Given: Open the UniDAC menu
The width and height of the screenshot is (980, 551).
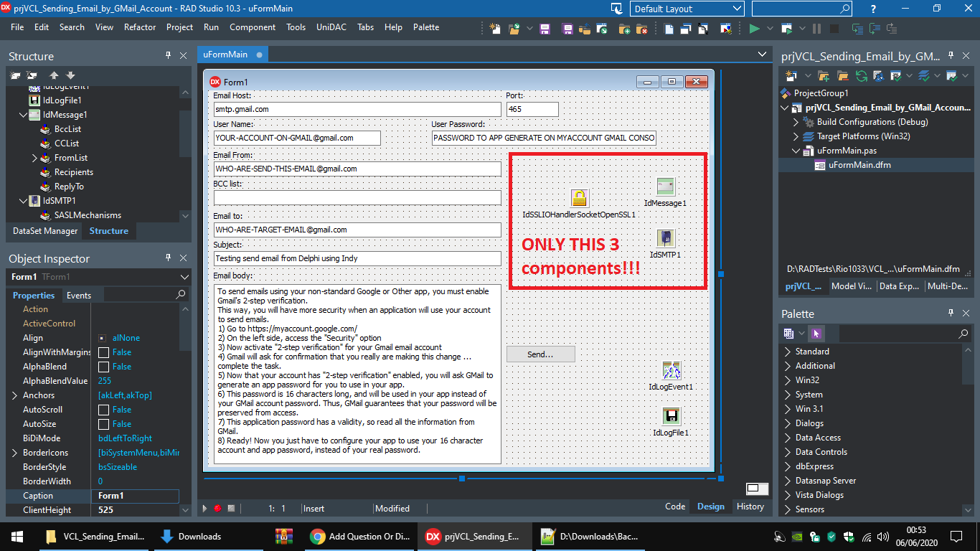Looking at the screenshot, I should (x=332, y=27).
